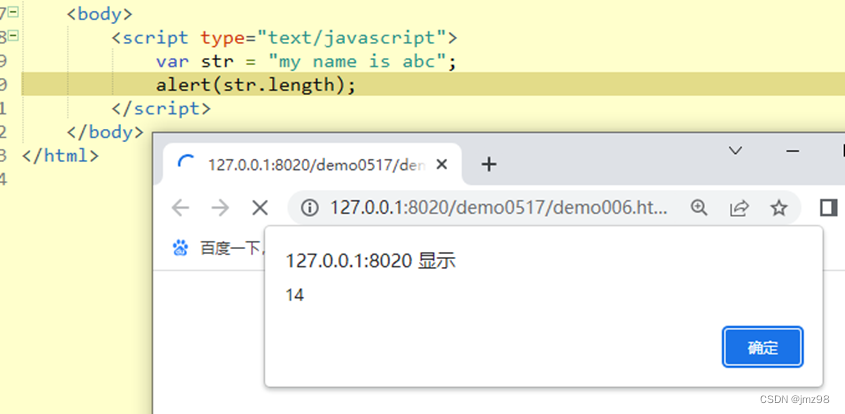Close the 127.0.0.1:8020 browser tab
This screenshot has width=845, height=414.
441,164
